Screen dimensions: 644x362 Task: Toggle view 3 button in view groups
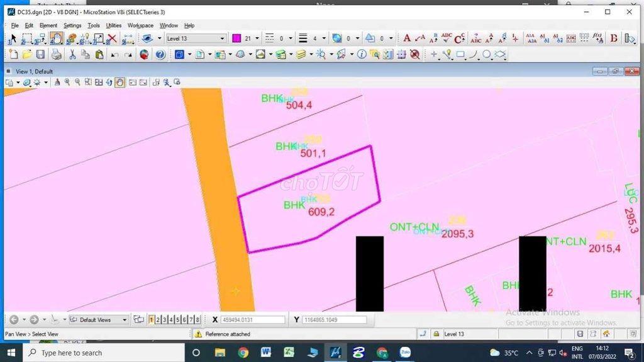click(x=164, y=320)
